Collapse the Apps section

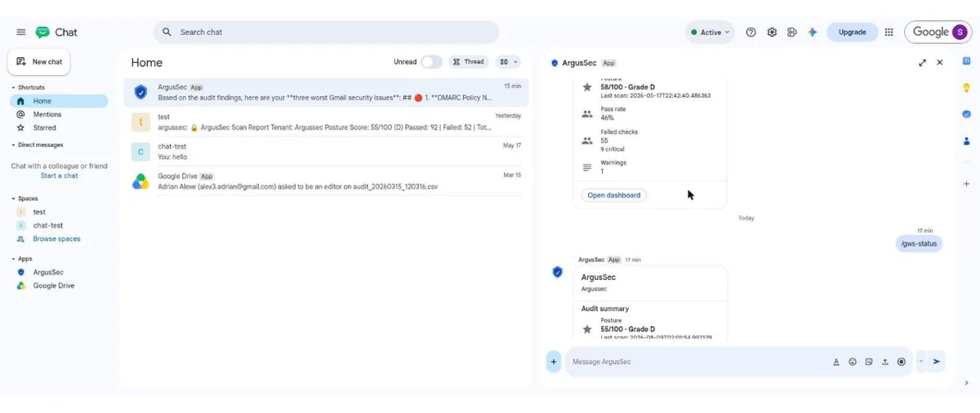tap(13, 259)
